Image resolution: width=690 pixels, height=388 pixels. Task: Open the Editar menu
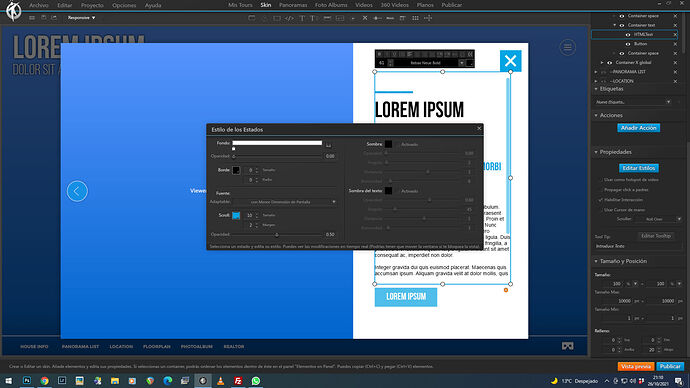pyautogui.click(x=65, y=5)
